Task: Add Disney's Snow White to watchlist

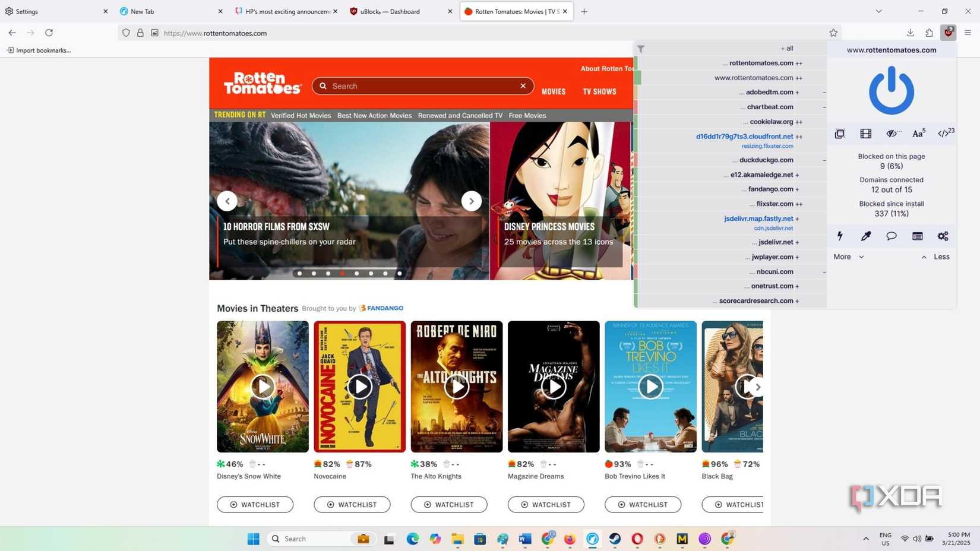Action: click(x=255, y=505)
